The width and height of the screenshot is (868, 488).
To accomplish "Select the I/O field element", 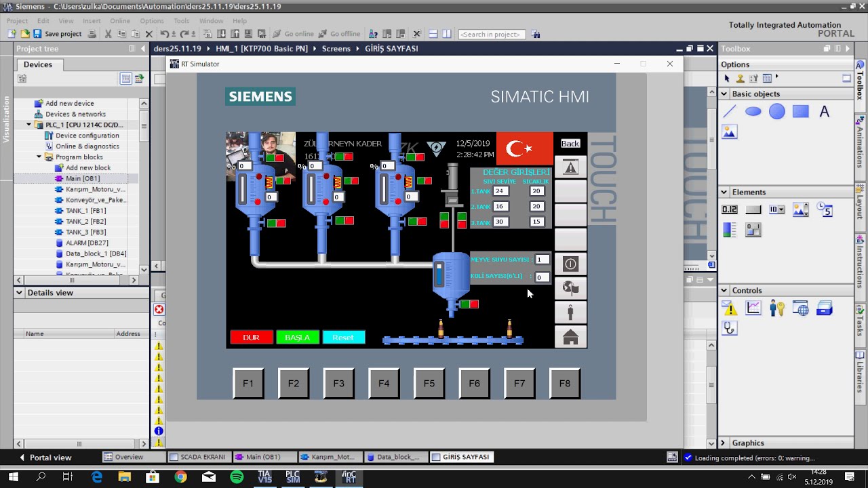I will click(730, 210).
